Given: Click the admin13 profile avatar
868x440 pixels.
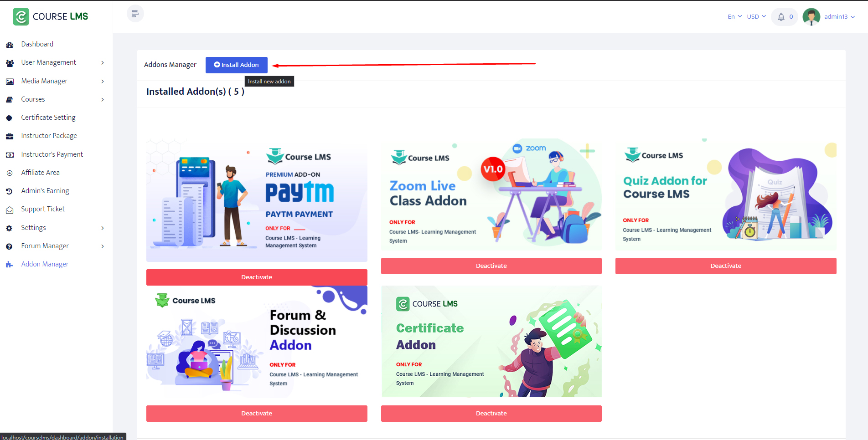Looking at the screenshot, I should [811, 17].
